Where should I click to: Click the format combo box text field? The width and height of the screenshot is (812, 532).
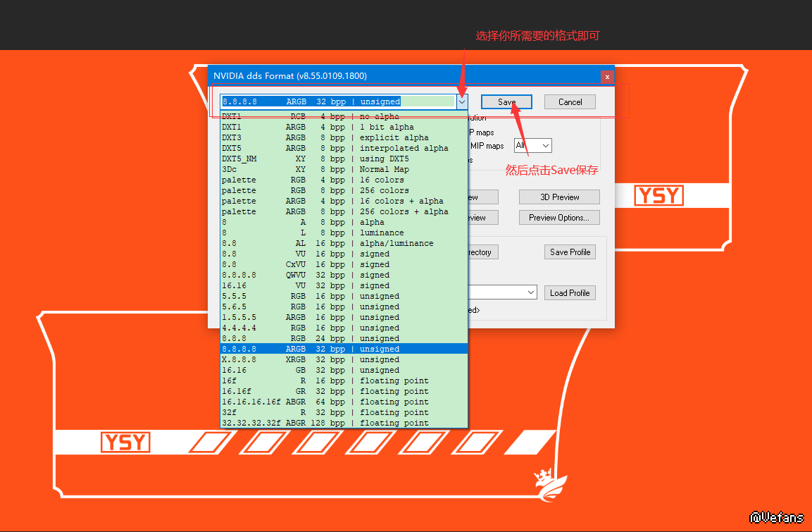point(338,102)
